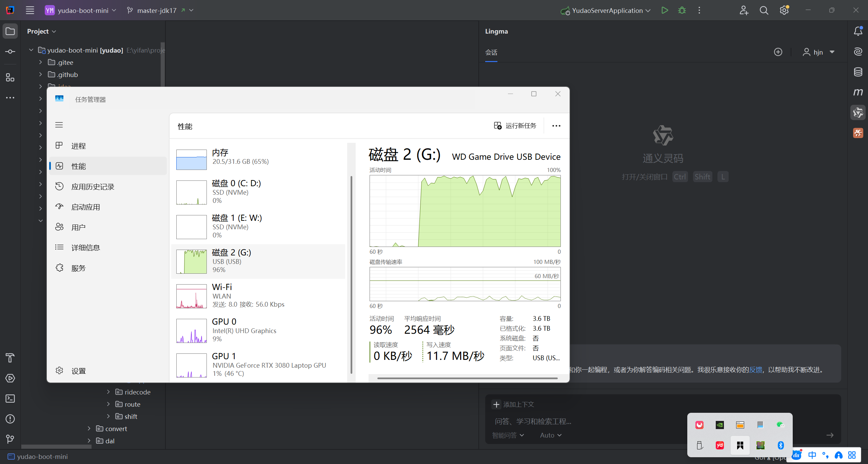Open the Commit tool window icon
868x464 pixels.
(10, 52)
